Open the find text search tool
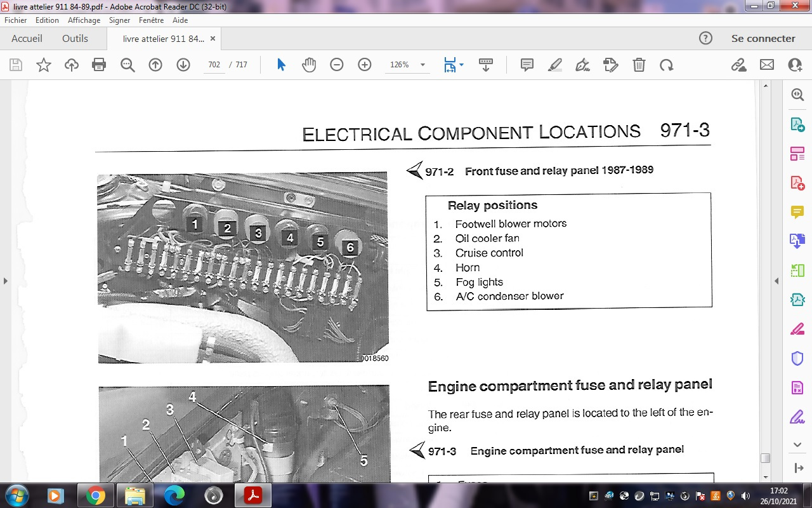This screenshot has height=508, width=812. click(128, 65)
